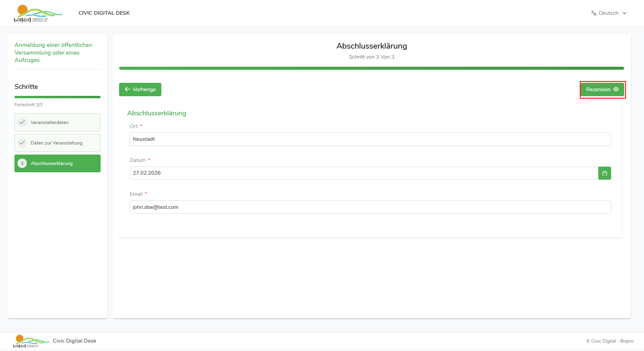
Task: Click the checkmark icon beside Daten zur Veranstaltung
Action: 22,143
